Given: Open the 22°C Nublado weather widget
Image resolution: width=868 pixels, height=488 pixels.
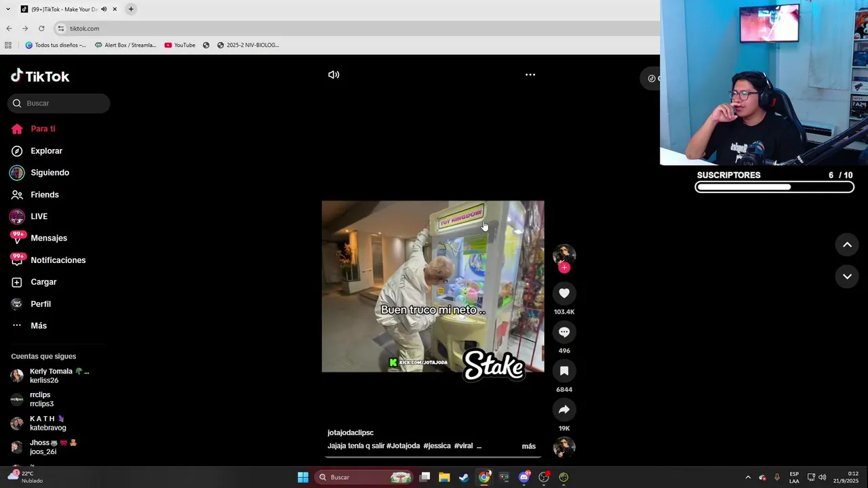Looking at the screenshot, I should 26,477.
